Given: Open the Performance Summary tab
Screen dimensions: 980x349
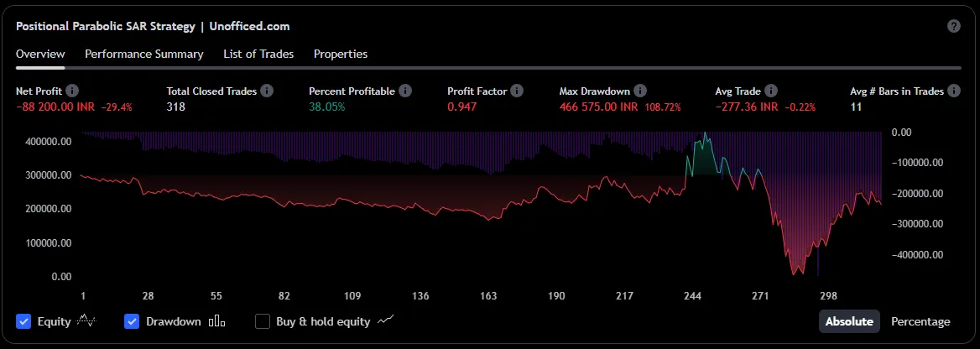Looking at the screenshot, I should (143, 54).
